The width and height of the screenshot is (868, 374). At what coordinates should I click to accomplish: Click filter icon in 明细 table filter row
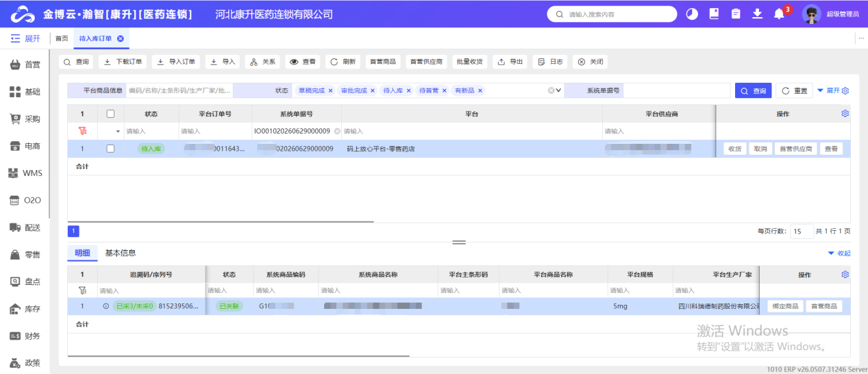(x=83, y=290)
